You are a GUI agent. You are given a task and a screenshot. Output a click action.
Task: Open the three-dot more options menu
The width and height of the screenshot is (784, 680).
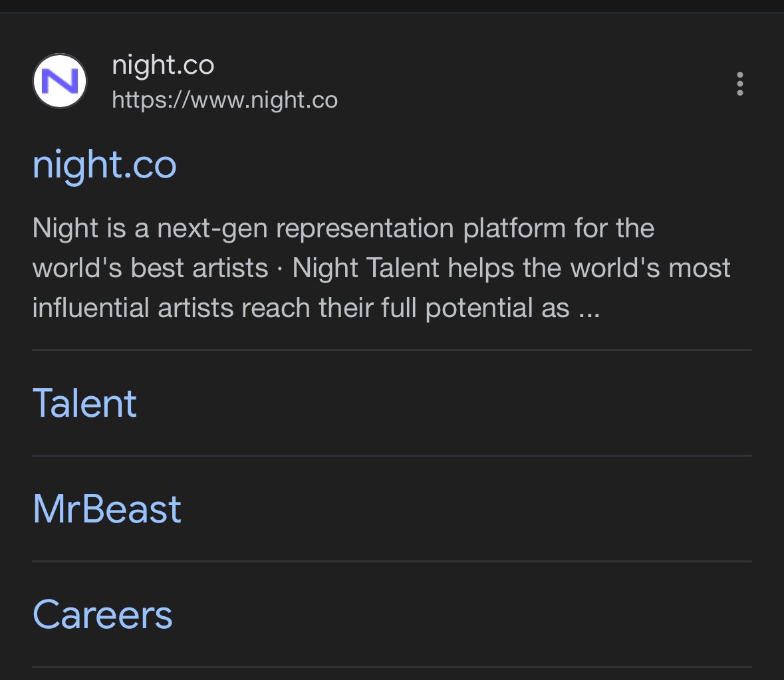tap(739, 84)
